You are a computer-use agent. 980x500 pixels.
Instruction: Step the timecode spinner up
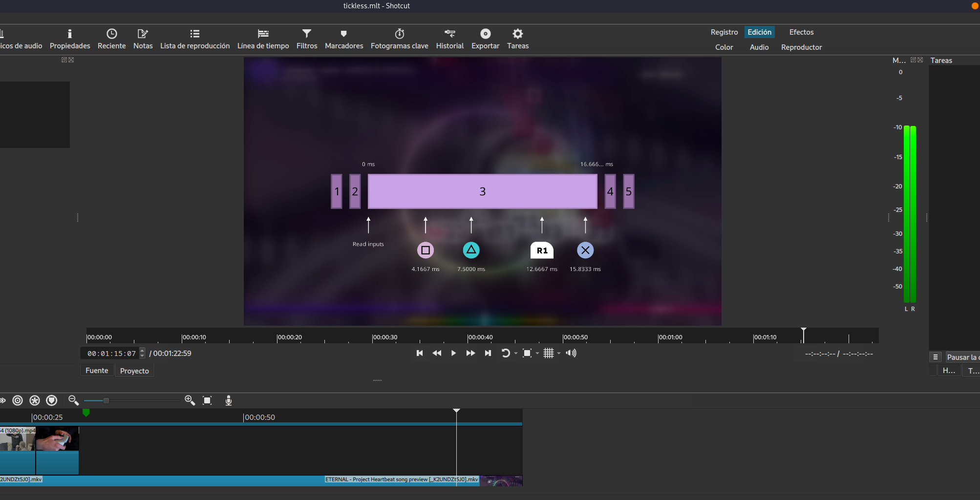[x=142, y=350]
